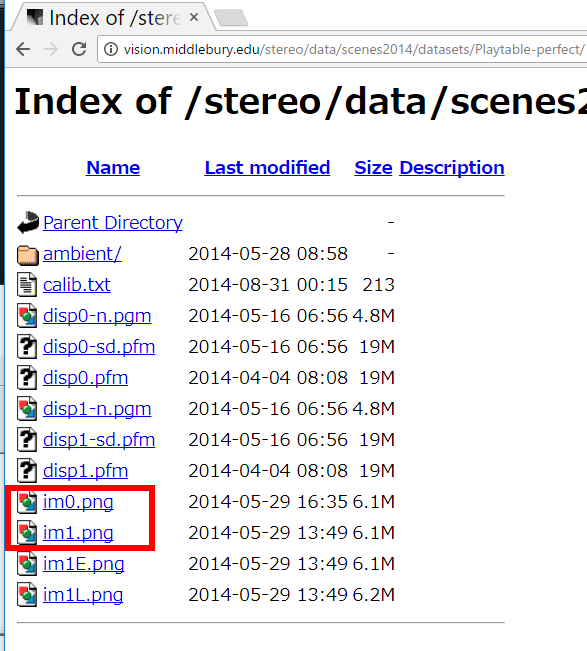
Task: Click image icon next to im1L.png
Action: tap(27, 595)
